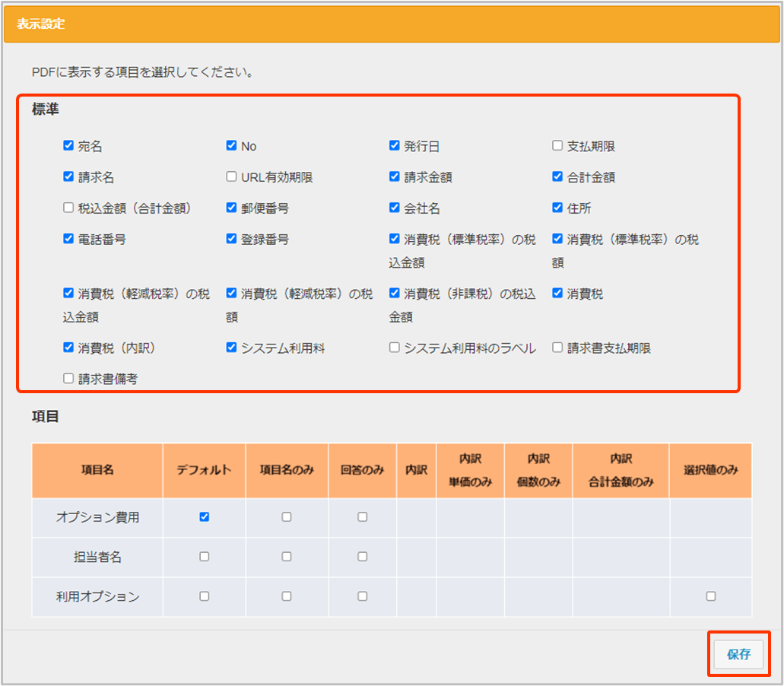Image resolution: width=784 pixels, height=686 pixels.
Task: Disable the 登録番号 checkbox
Action: click(231, 239)
